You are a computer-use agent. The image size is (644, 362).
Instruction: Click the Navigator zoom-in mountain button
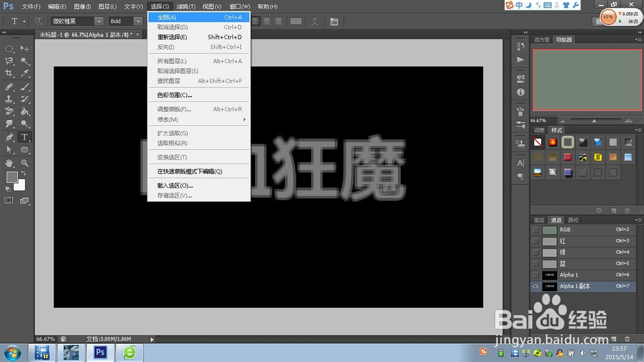tap(629, 121)
